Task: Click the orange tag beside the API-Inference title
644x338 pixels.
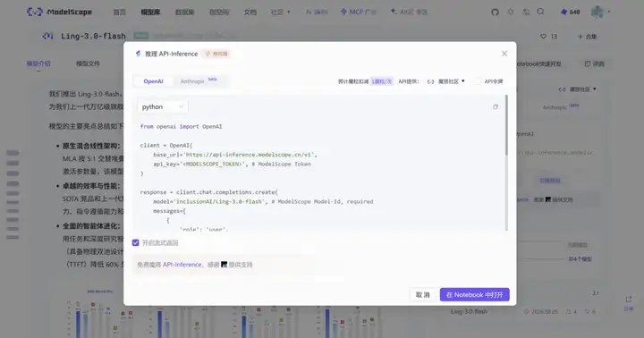Action: [x=216, y=54]
